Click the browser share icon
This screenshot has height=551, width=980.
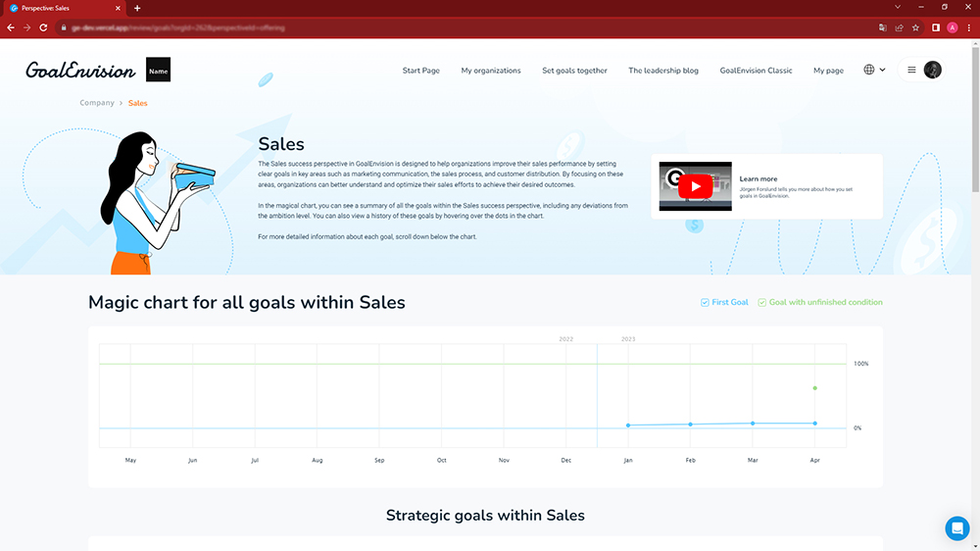tap(899, 27)
